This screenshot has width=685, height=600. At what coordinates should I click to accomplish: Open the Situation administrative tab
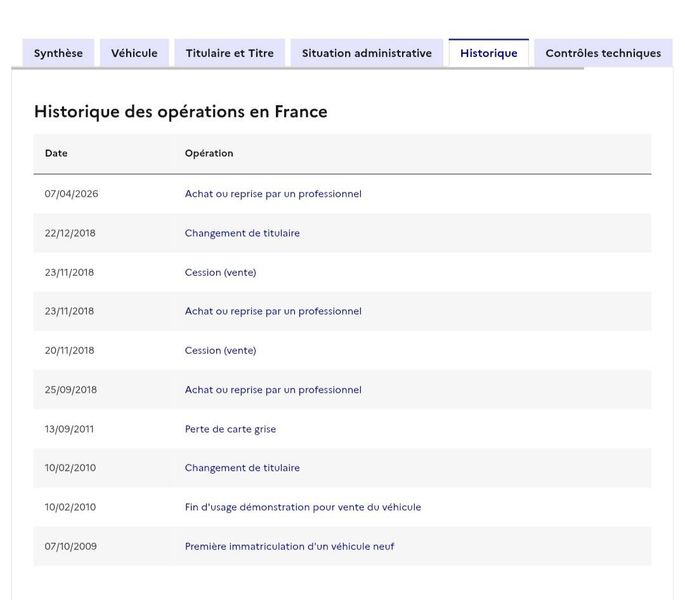pos(367,53)
